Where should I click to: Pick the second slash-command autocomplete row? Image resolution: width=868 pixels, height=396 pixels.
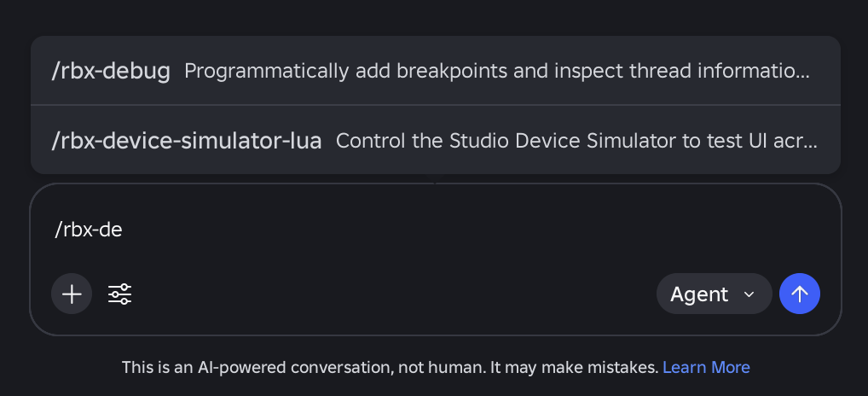tap(436, 140)
